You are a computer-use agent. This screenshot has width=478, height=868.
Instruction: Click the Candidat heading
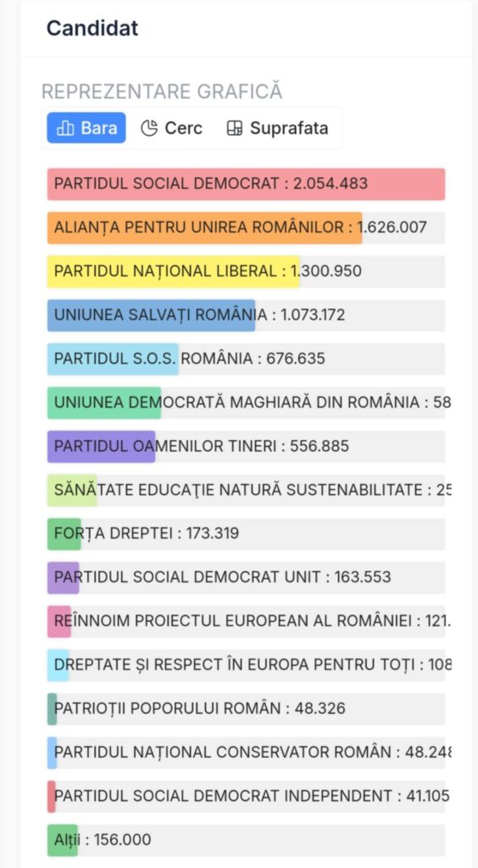pos(92,28)
